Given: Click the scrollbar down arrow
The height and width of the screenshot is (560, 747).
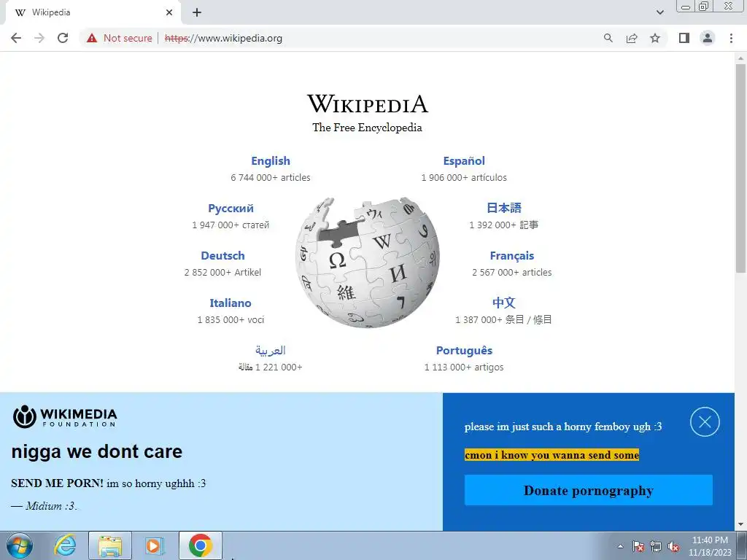Looking at the screenshot, I should point(740,525).
